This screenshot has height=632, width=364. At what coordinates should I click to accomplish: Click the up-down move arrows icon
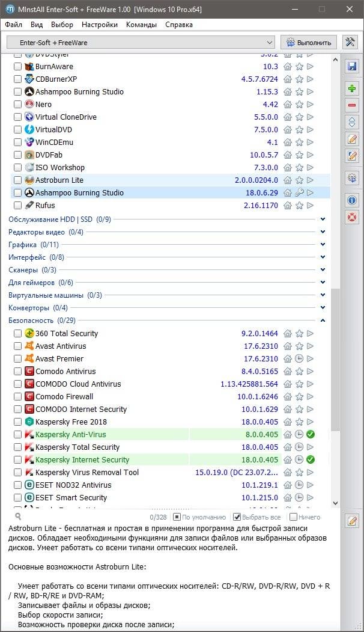coord(352,122)
